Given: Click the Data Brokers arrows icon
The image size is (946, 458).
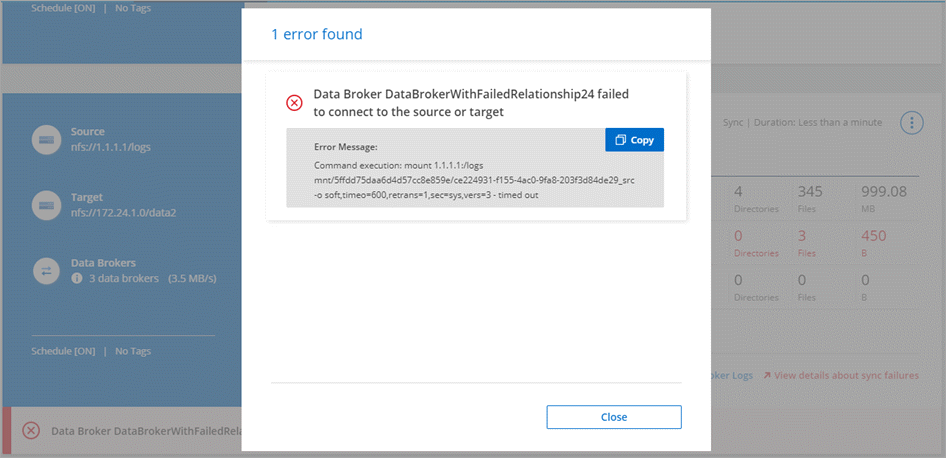Looking at the screenshot, I should click(x=45, y=270).
